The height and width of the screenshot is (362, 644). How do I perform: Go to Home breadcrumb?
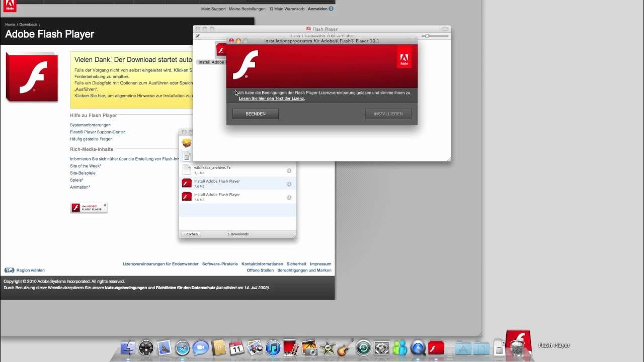10,24
